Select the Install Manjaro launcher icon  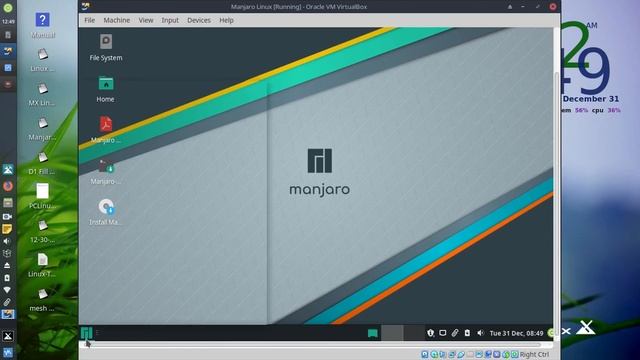106,207
